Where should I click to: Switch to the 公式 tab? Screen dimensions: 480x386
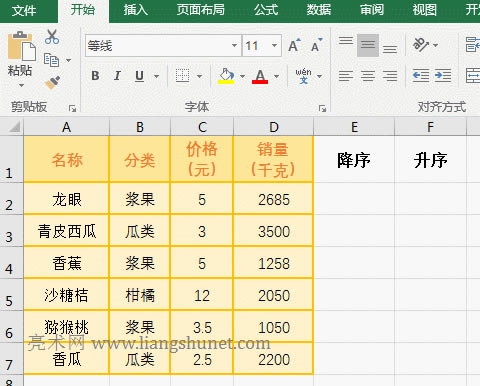(266, 10)
